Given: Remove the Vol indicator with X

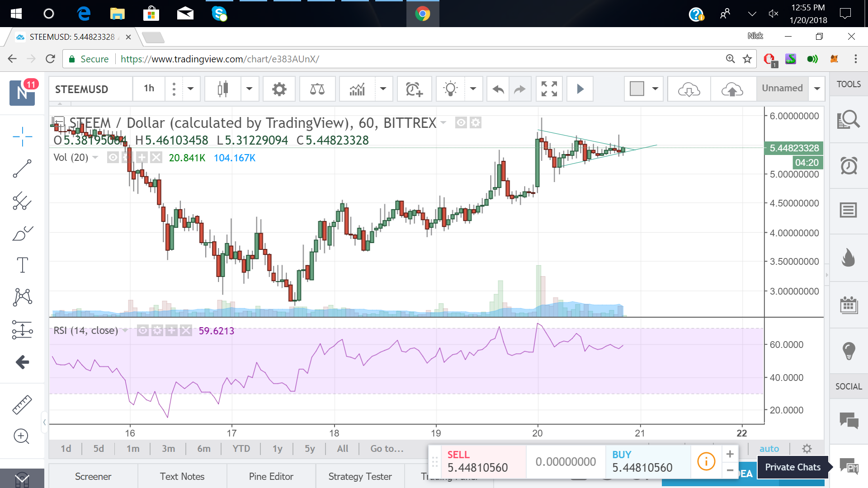Looking at the screenshot, I should pos(156,157).
